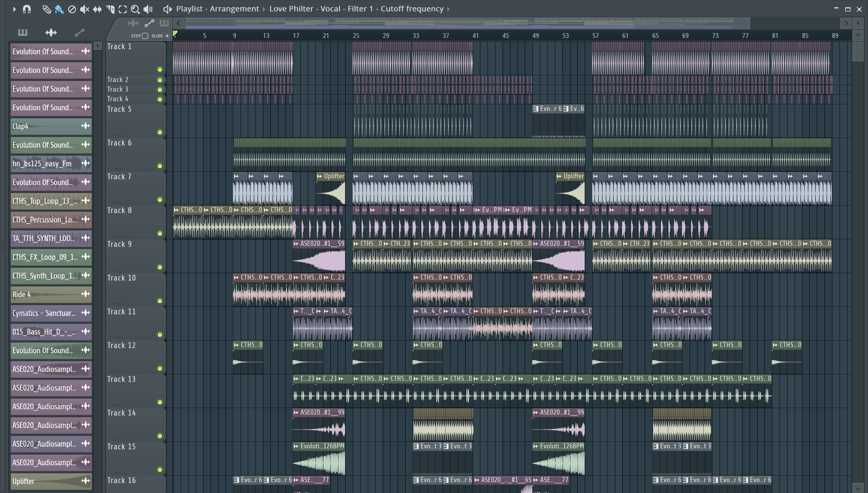Click the vertical scroll down arrow

tap(858, 488)
